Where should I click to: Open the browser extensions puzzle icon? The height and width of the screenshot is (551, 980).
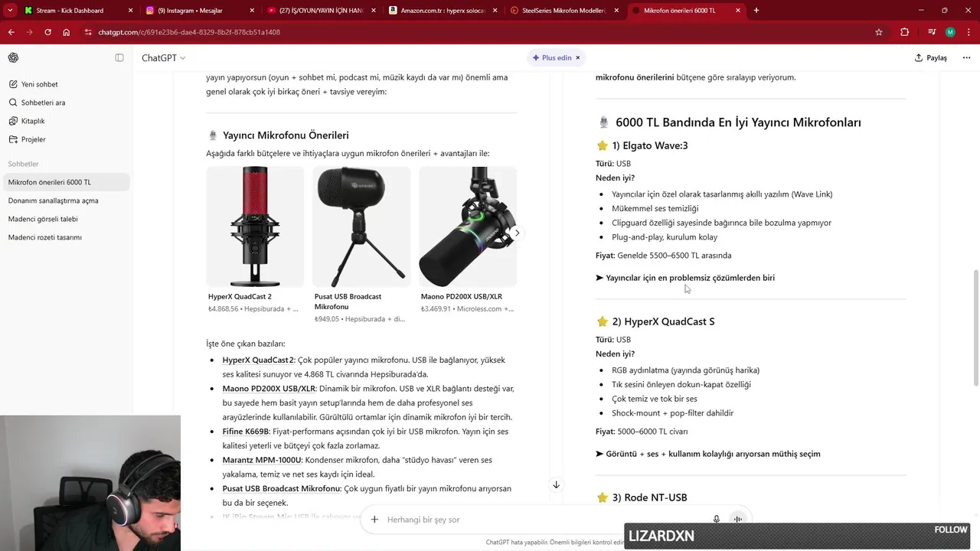(x=904, y=32)
